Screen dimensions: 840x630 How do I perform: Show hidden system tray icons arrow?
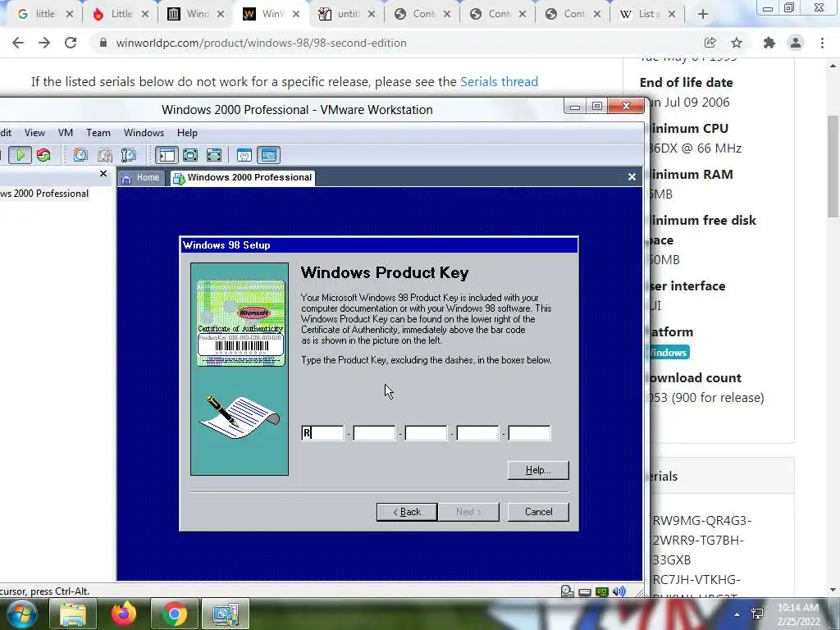tap(737, 614)
